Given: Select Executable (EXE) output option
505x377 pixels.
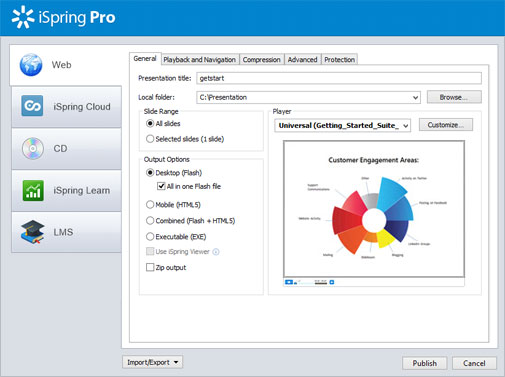Looking at the screenshot, I should [x=150, y=236].
